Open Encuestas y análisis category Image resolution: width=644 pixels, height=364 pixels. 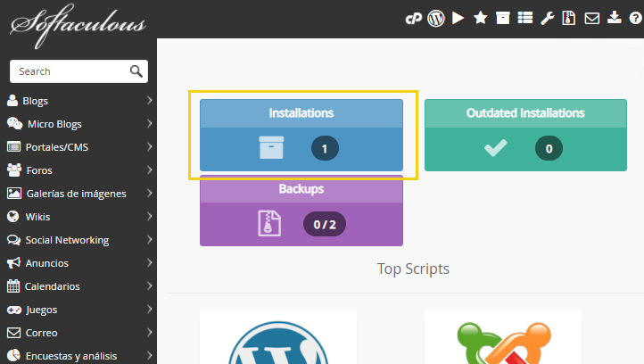(x=71, y=356)
